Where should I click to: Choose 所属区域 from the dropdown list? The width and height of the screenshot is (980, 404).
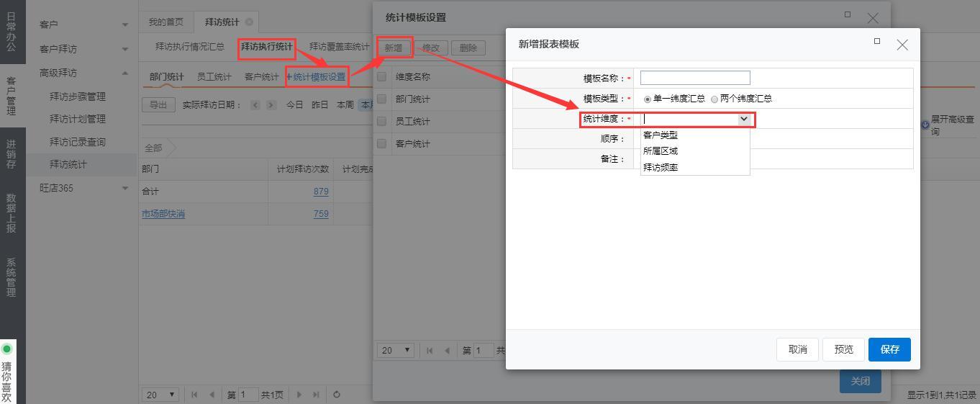[x=661, y=151]
